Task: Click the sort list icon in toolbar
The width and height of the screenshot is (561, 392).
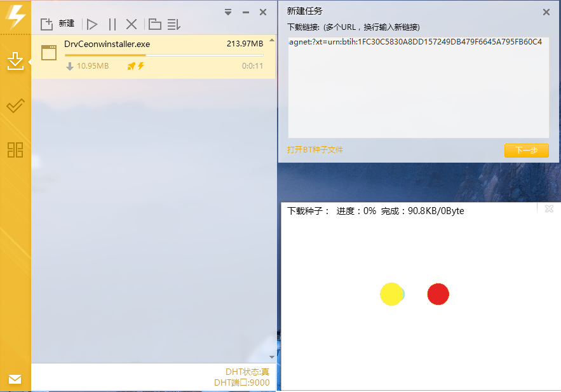Action: pyautogui.click(x=174, y=24)
